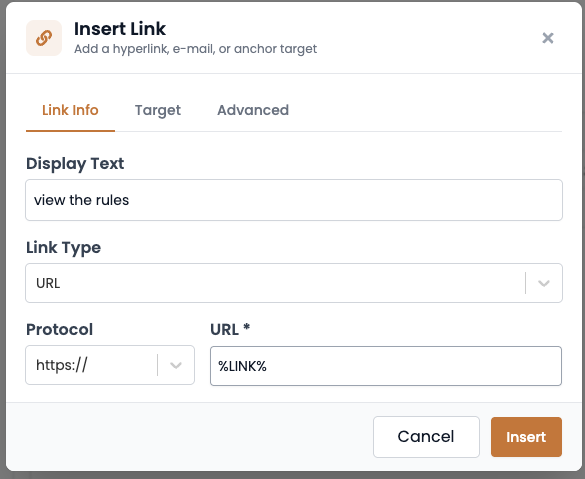Click the required asterisk beside the URL label

point(246,327)
